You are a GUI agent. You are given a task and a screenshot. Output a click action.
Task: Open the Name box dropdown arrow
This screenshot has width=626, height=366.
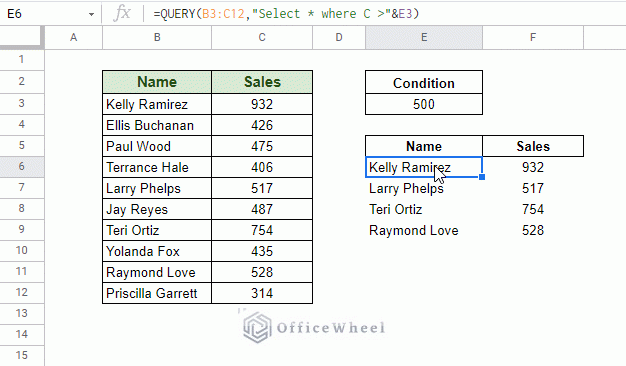pyautogui.click(x=91, y=14)
